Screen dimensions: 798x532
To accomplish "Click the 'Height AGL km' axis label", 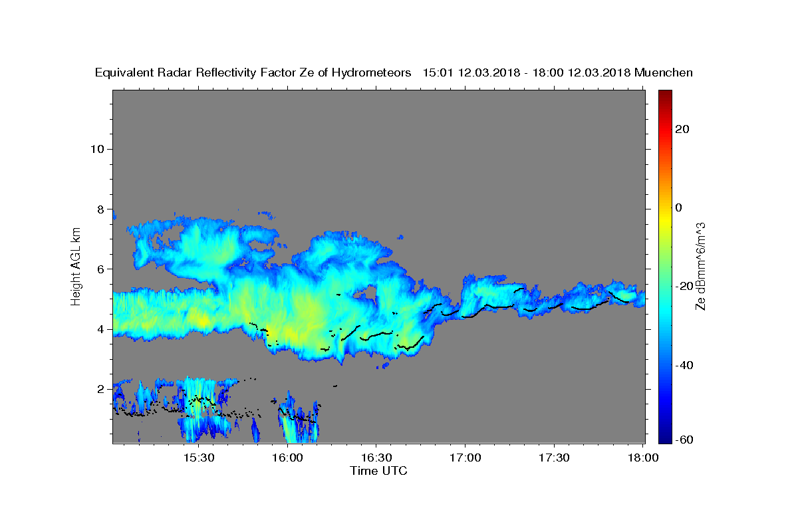I will [76, 265].
